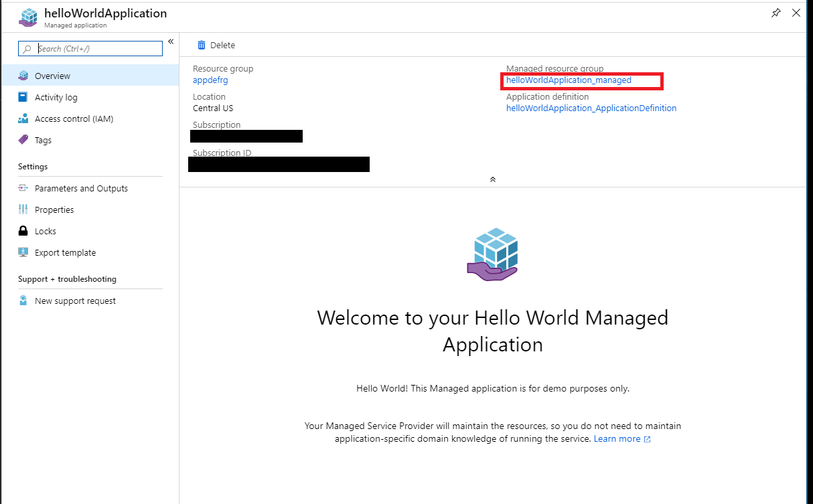Click the Locks padlock icon
The height and width of the screenshot is (504, 813).
point(23,231)
